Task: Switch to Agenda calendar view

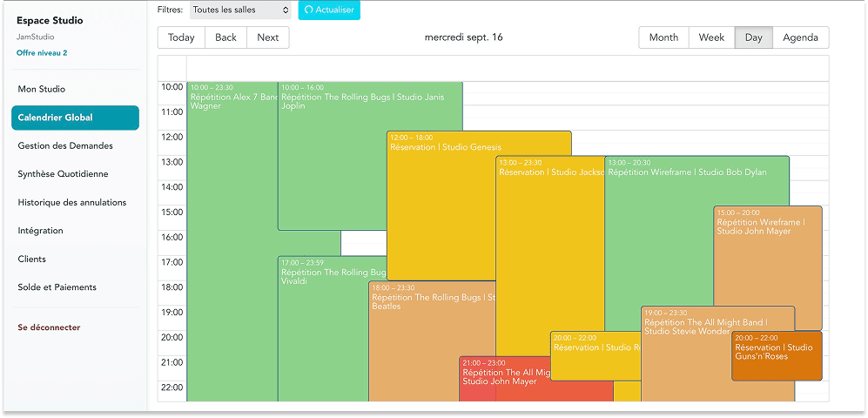Action: (800, 37)
